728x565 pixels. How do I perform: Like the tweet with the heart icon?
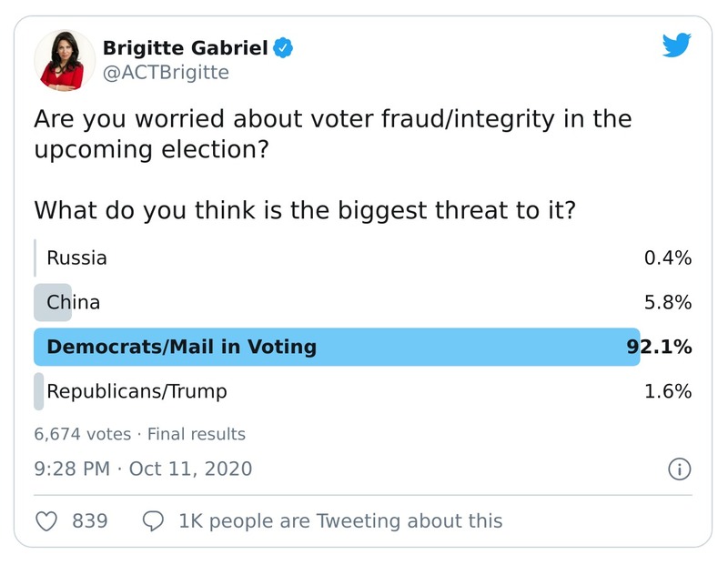[x=46, y=520]
